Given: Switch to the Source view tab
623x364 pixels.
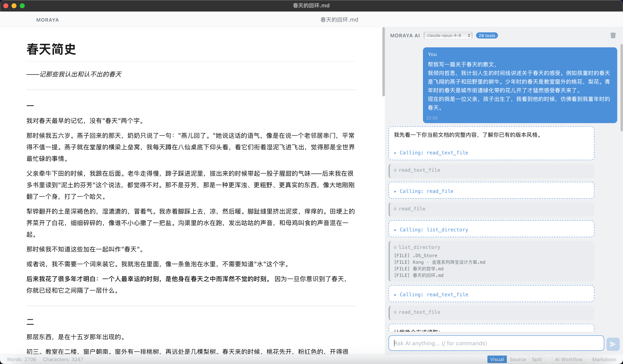Looking at the screenshot, I should 518,359.
